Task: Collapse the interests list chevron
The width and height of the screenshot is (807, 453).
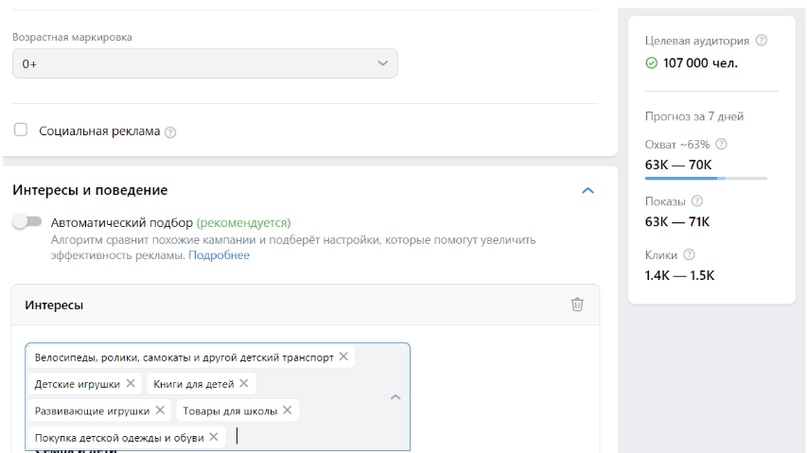Action: click(395, 397)
